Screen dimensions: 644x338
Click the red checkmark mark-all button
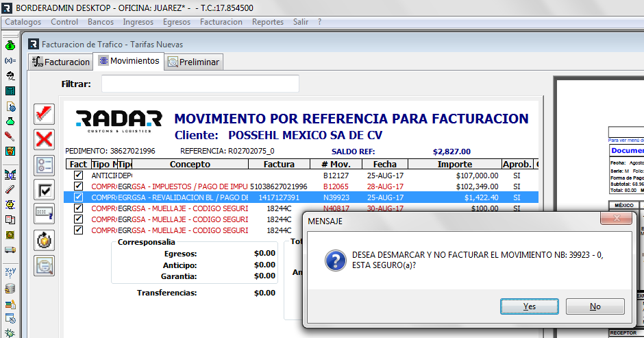point(44,114)
